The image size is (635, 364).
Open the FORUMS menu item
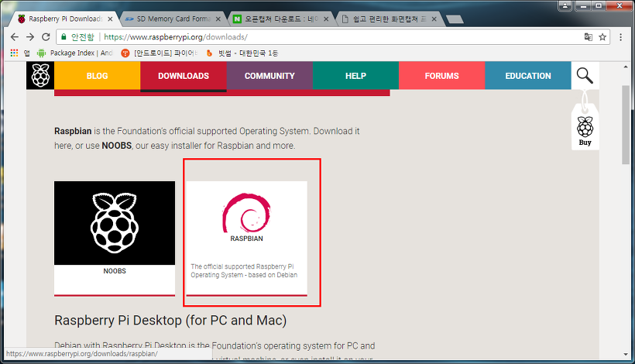coord(442,76)
